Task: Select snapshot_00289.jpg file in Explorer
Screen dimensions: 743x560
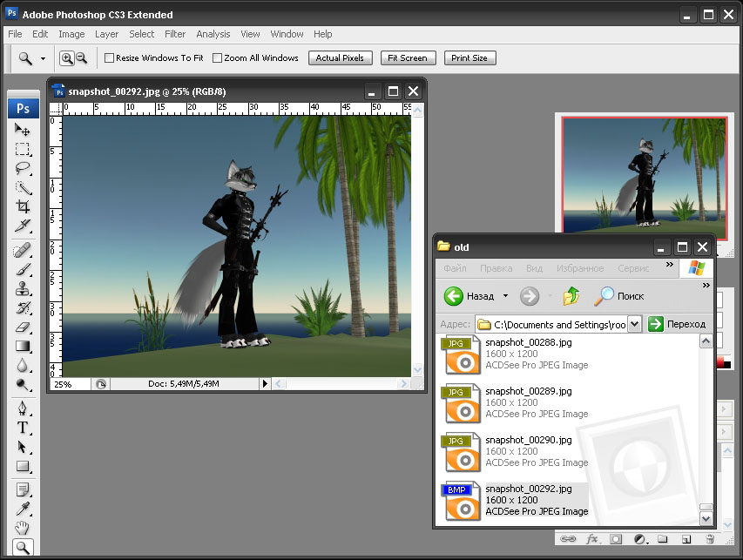Action: (529, 391)
